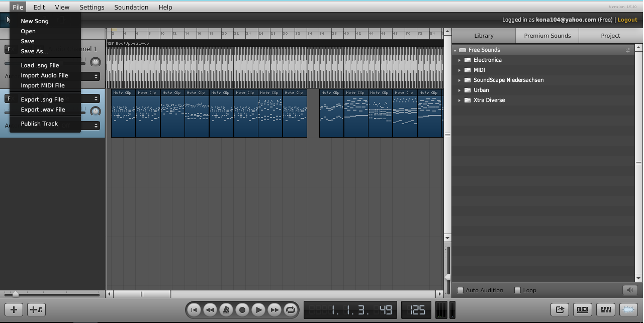
Task: Switch to the Premium Sounds tab
Action: (x=547, y=36)
